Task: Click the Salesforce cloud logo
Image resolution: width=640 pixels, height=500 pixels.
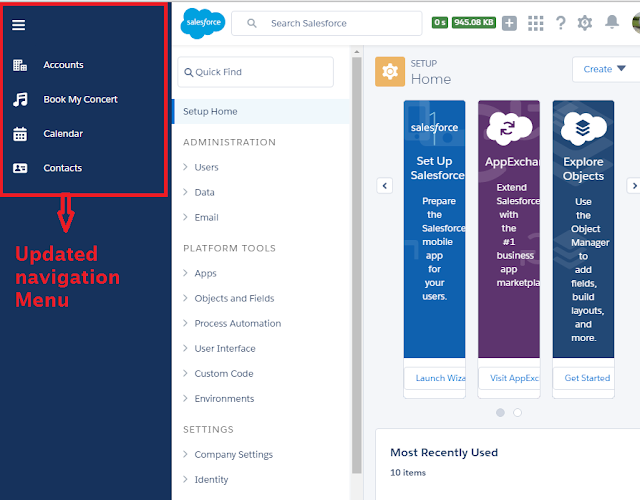Action: coord(203,23)
